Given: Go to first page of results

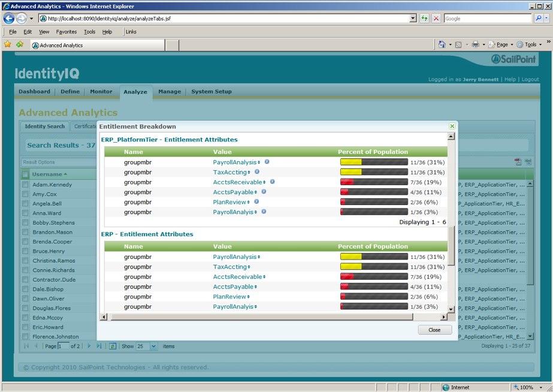Looking at the screenshot, I should click(26, 346).
